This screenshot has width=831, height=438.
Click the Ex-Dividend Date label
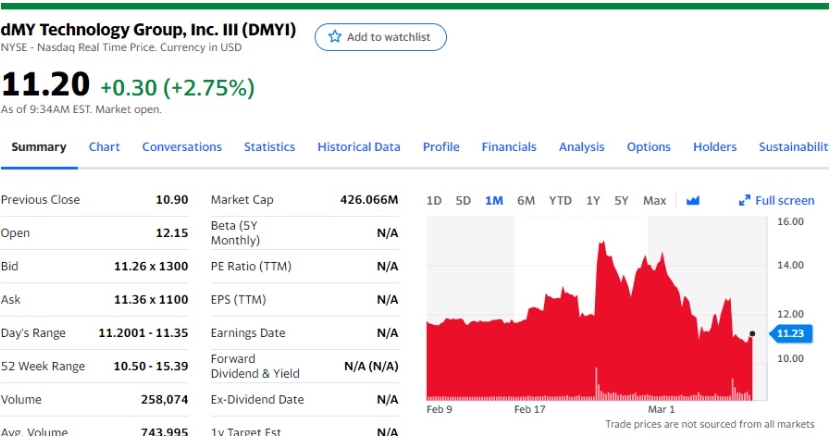[258, 399]
